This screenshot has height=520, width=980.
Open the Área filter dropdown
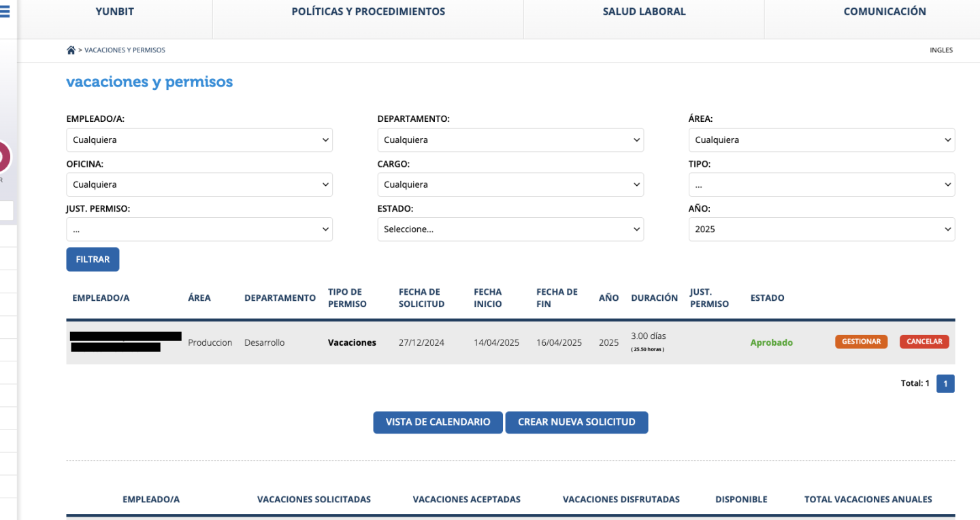pyautogui.click(x=821, y=140)
